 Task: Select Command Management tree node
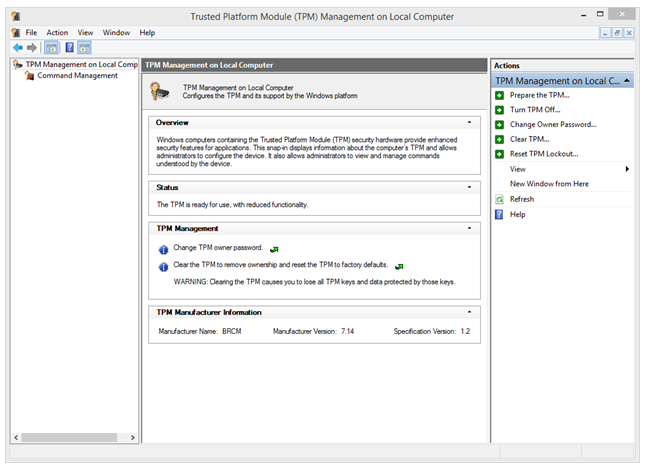pos(77,75)
